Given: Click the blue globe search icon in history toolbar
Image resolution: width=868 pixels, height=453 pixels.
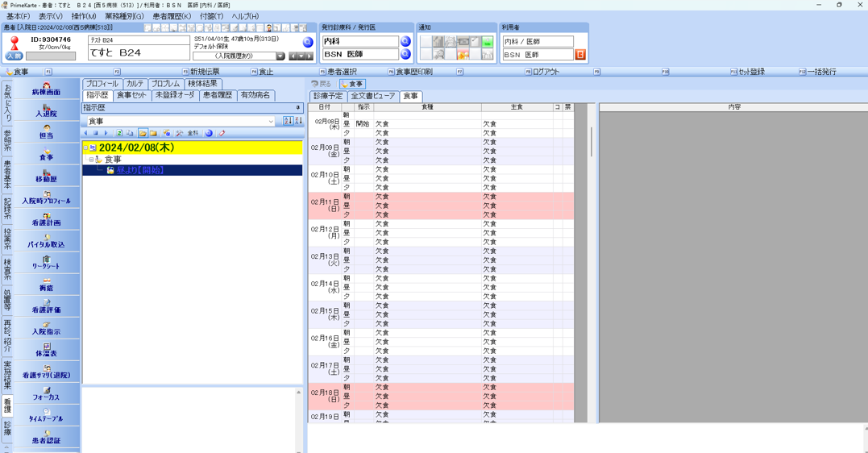Looking at the screenshot, I should 209,133.
